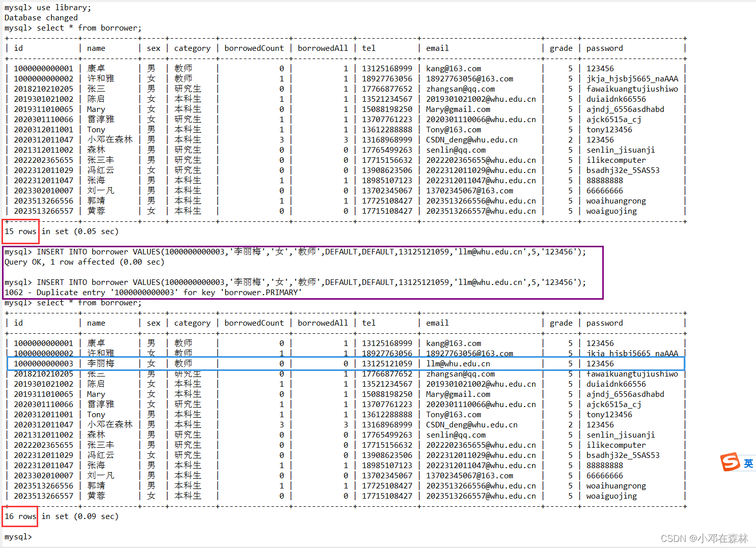This screenshot has height=548, width=756.
Task: Click senlin@qq.com in the 15-row result
Action: click(456, 150)
